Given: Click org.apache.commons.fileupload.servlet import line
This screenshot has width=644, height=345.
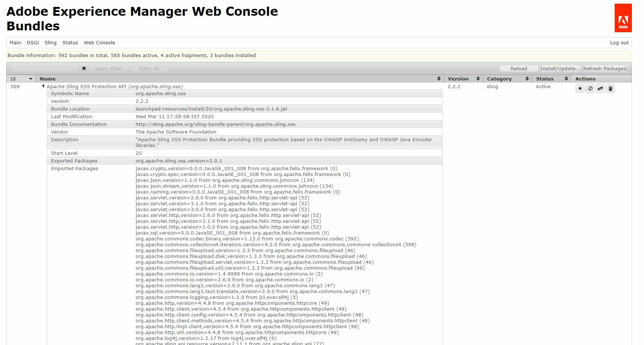Looking at the screenshot, I should [254, 262].
